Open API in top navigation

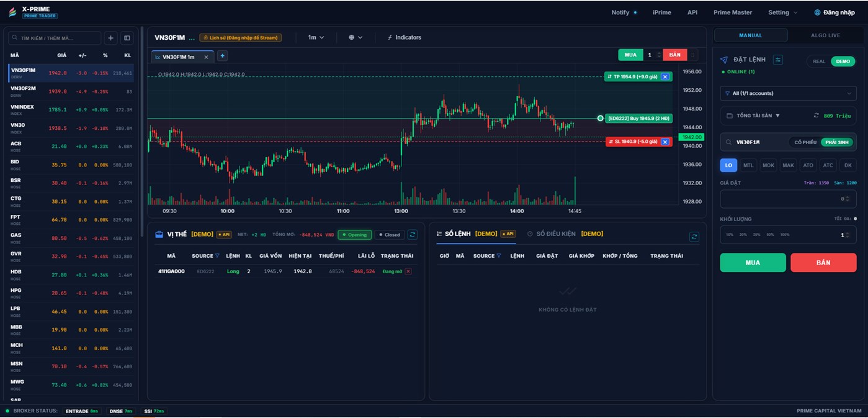(692, 12)
